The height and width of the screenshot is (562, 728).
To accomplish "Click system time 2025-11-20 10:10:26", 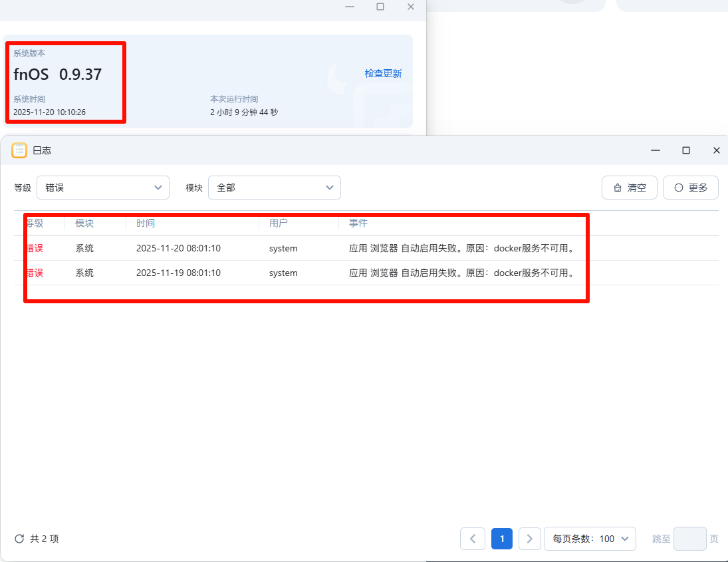I will point(49,112).
